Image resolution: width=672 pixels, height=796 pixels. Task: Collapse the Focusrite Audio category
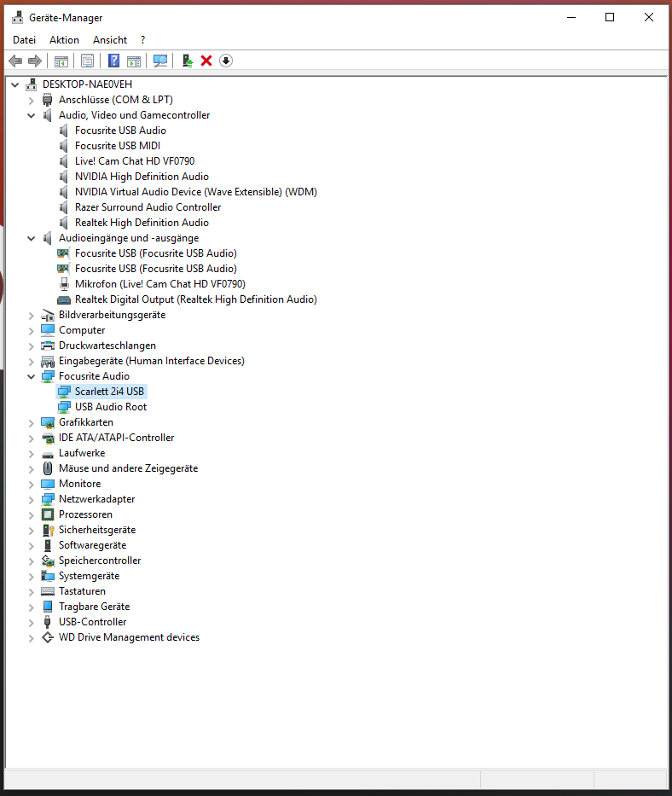click(x=31, y=376)
